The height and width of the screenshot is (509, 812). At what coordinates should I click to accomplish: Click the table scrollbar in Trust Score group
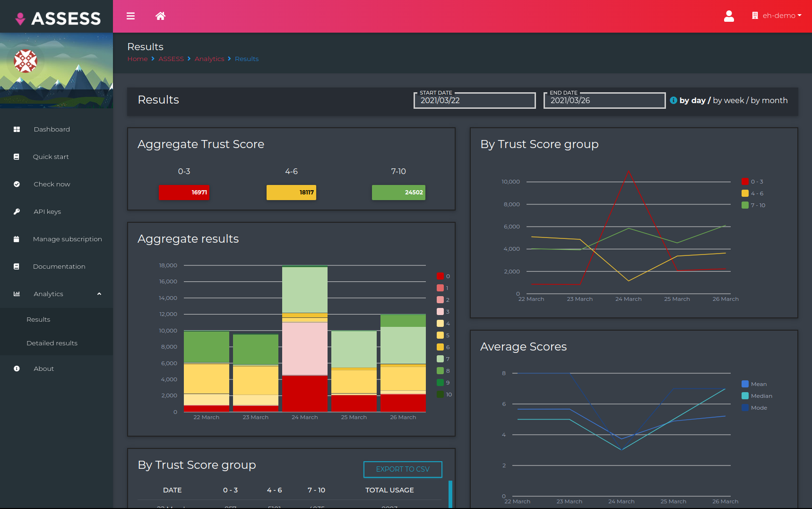(450, 494)
